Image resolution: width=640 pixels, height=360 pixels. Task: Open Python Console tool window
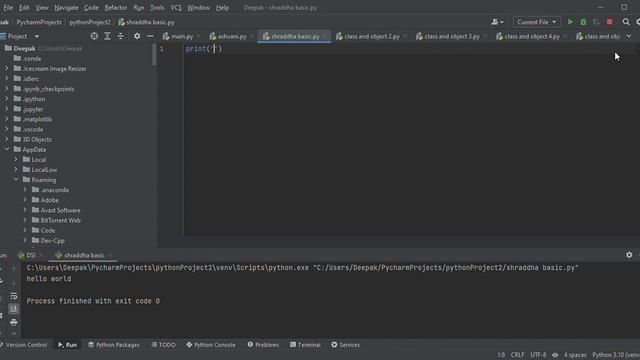tap(211, 345)
